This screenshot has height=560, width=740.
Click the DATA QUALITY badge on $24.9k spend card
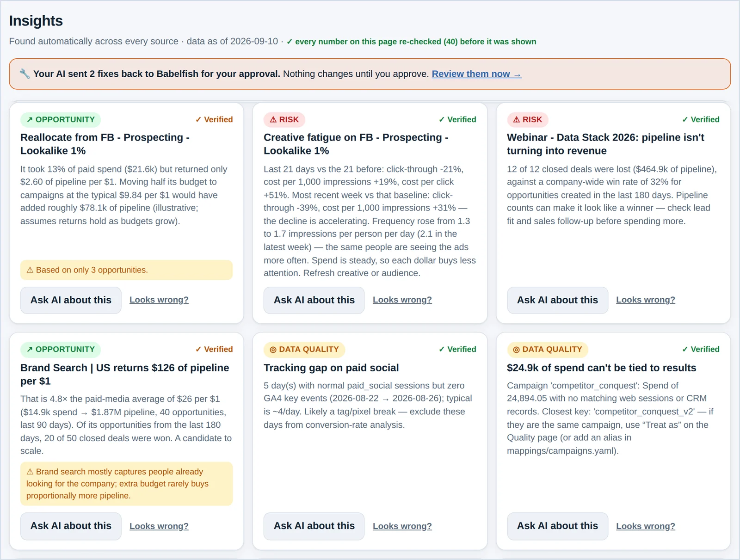(548, 349)
